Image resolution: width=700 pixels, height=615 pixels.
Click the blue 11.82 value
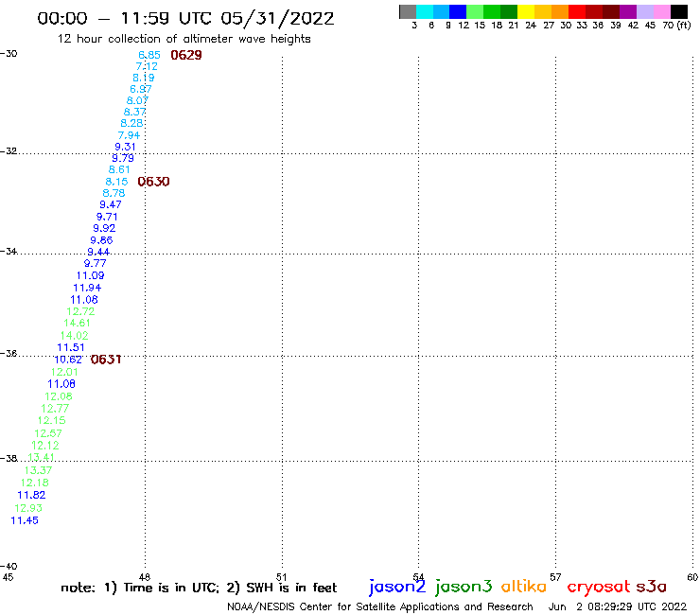tap(31, 495)
